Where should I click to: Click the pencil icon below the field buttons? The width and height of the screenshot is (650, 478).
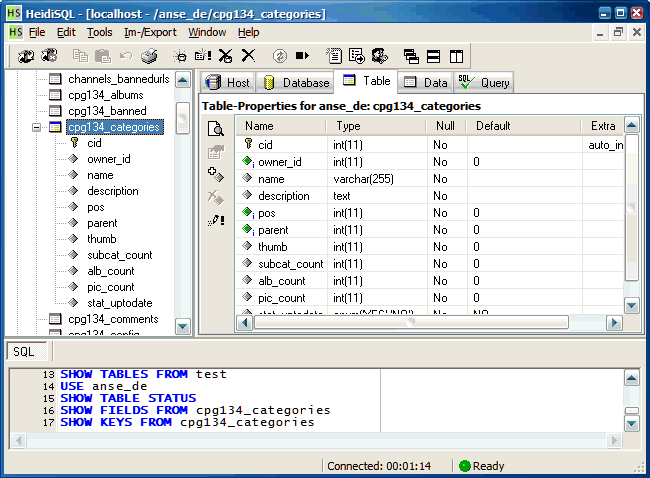pos(215,220)
